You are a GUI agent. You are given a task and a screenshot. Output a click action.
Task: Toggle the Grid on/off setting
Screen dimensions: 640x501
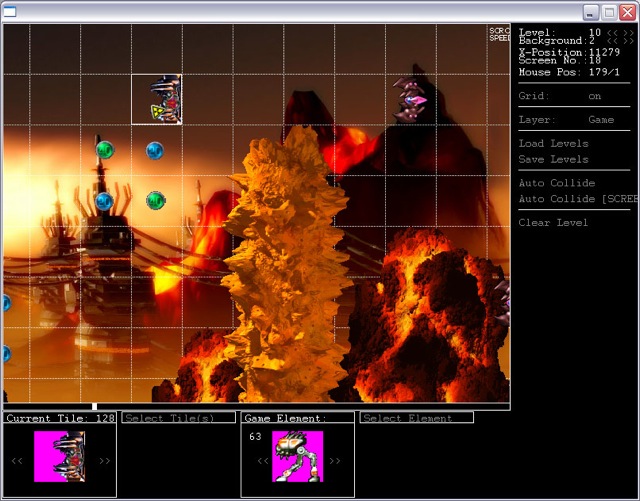[x=595, y=97]
